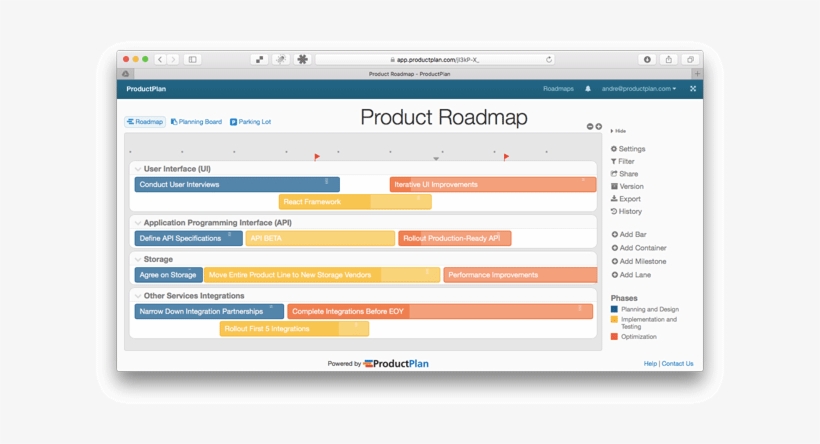Open a new tab with plus button

click(x=697, y=74)
